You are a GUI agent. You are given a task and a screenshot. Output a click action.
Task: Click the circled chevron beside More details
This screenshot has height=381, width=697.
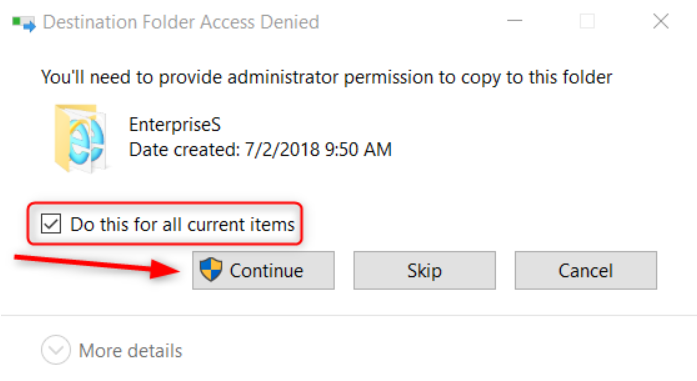(56, 350)
